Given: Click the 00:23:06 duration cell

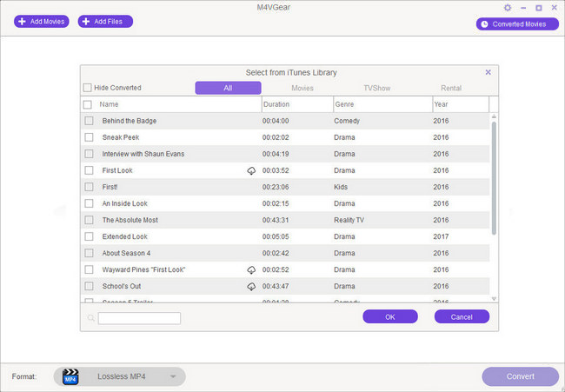Looking at the screenshot, I should pyautogui.click(x=276, y=187).
